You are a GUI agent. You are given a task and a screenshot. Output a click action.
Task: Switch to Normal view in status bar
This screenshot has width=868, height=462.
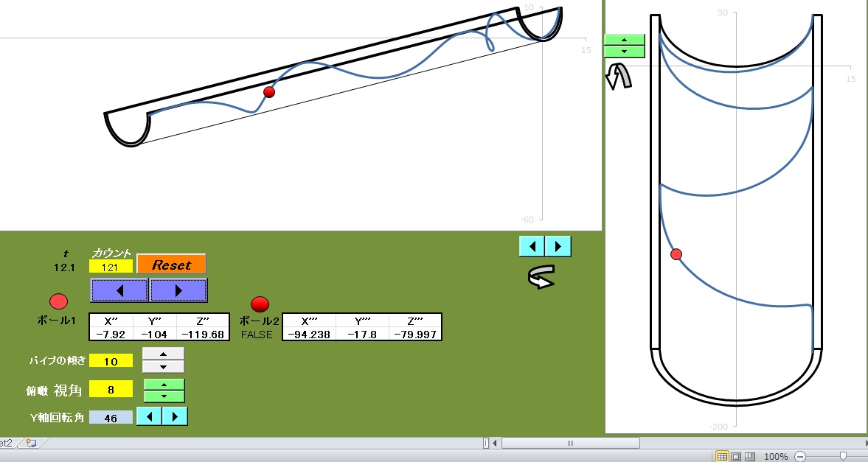722,456
